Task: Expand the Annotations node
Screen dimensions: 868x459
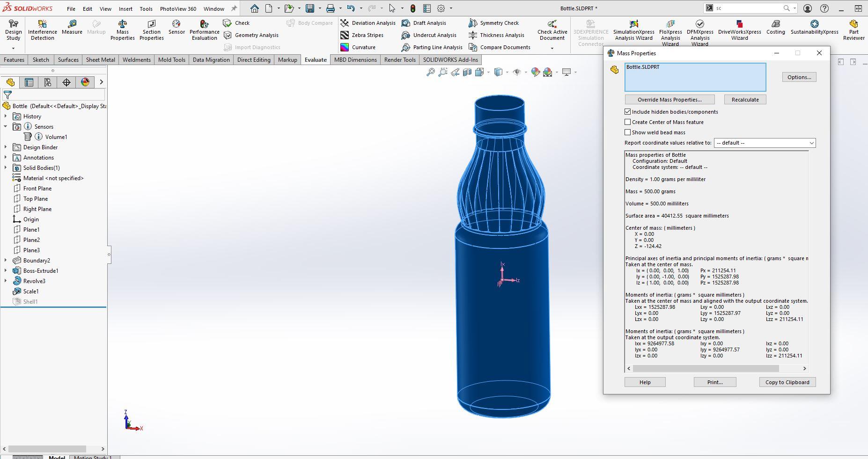Action: pyautogui.click(x=6, y=158)
